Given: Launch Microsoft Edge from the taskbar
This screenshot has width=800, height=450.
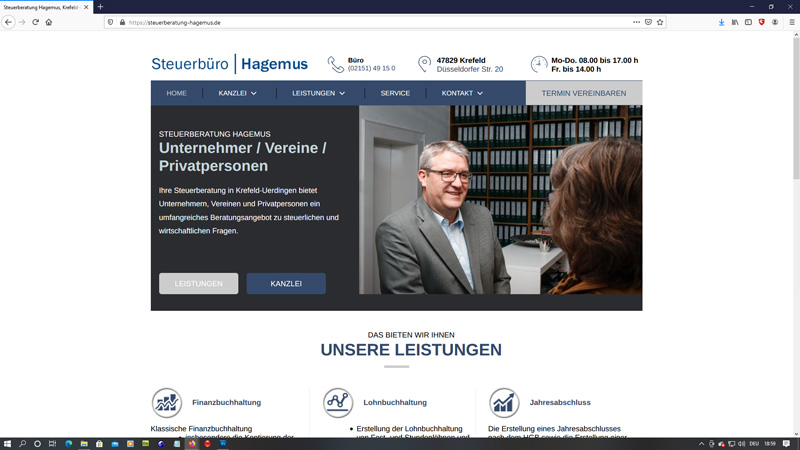Looking at the screenshot, I should [68, 444].
